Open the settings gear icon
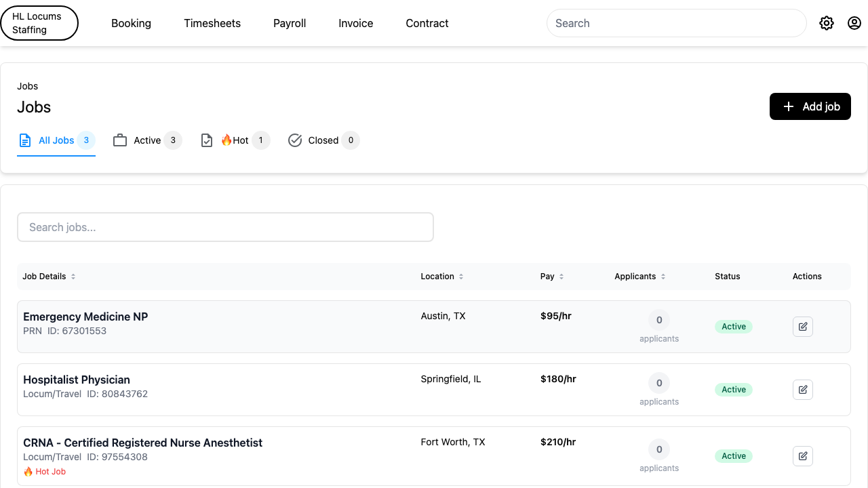The width and height of the screenshot is (868, 488). click(826, 23)
